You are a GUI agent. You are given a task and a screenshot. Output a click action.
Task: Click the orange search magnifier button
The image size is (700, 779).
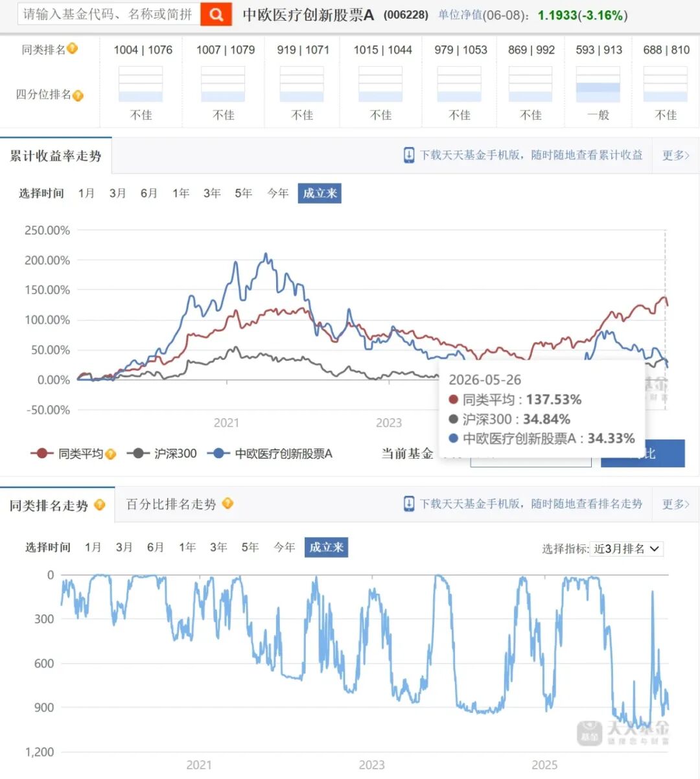tap(216, 14)
